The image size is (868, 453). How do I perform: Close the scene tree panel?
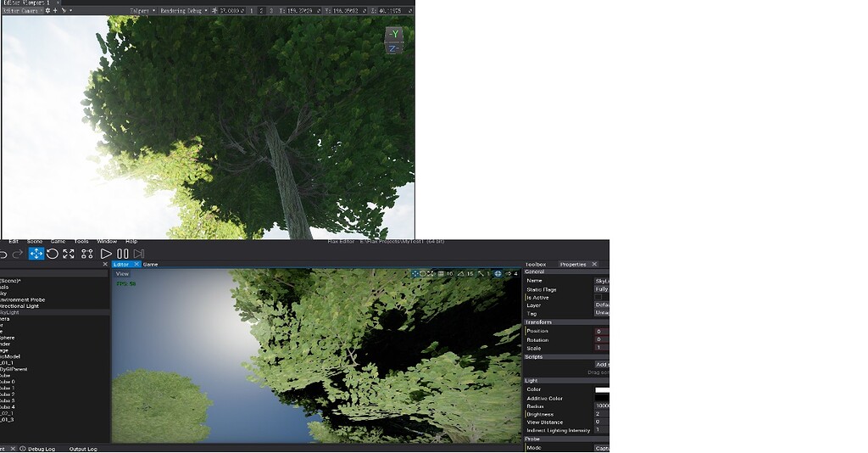tap(105, 264)
